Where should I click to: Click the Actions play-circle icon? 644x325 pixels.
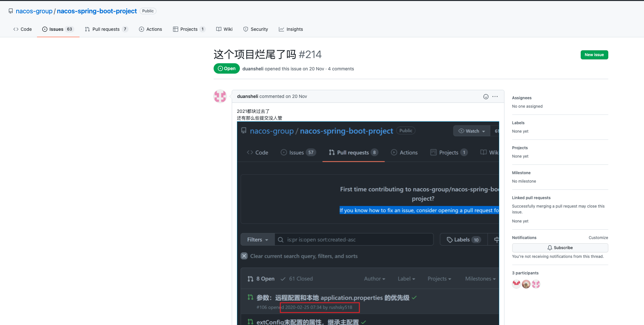(x=142, y=29)
